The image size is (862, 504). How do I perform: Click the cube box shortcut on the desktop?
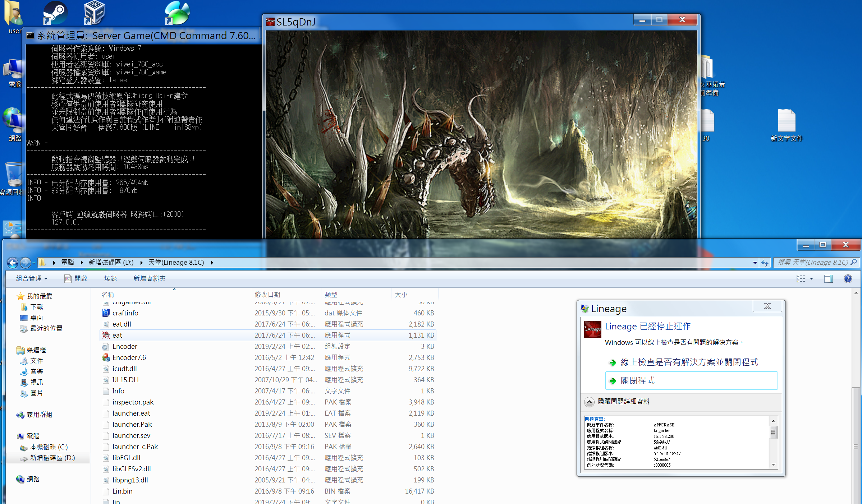click(94, 13)
